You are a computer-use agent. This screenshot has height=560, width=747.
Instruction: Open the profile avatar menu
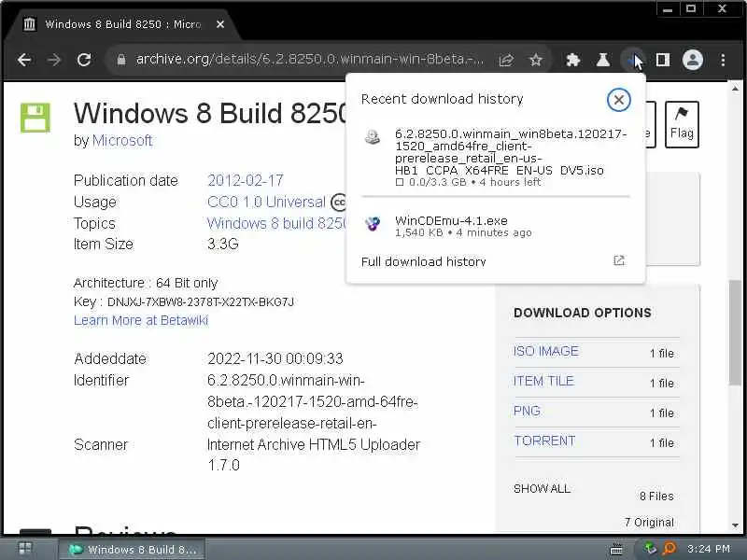point(693,60)
